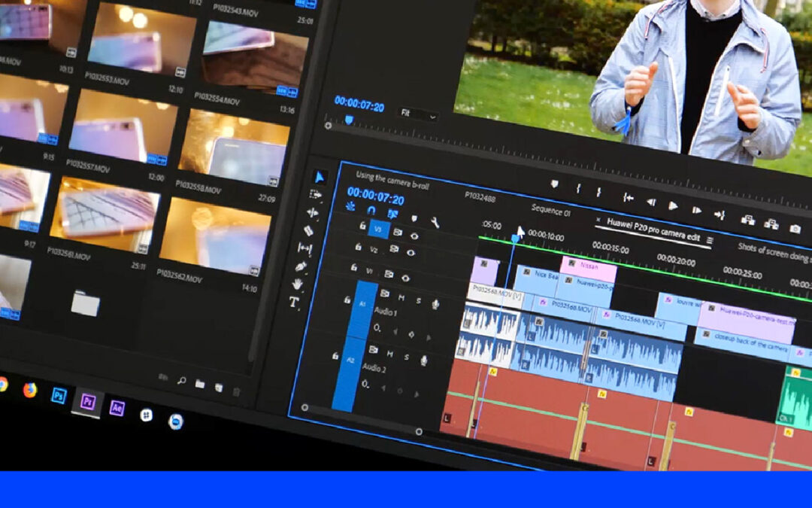
Task: Toggle sync lock on track V3
Action: point(397,233)
